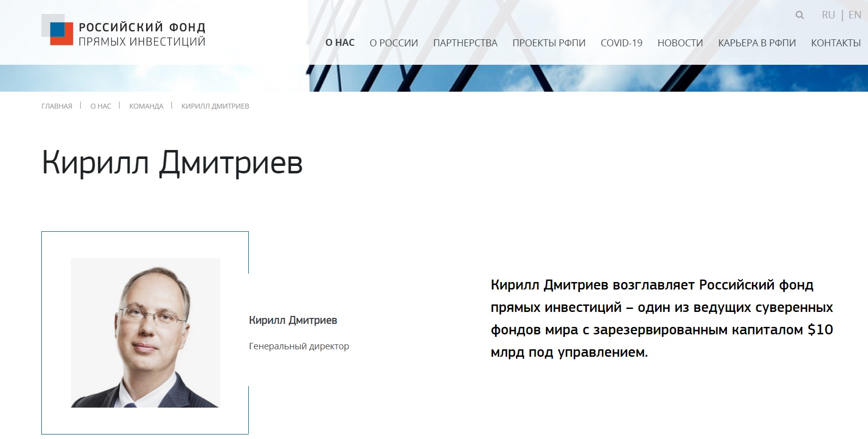The width and height of the screenshot is (868, 439).
Task: Open the НОВОСТИ section
Action: pyautogui.click(x=680, y=43)
